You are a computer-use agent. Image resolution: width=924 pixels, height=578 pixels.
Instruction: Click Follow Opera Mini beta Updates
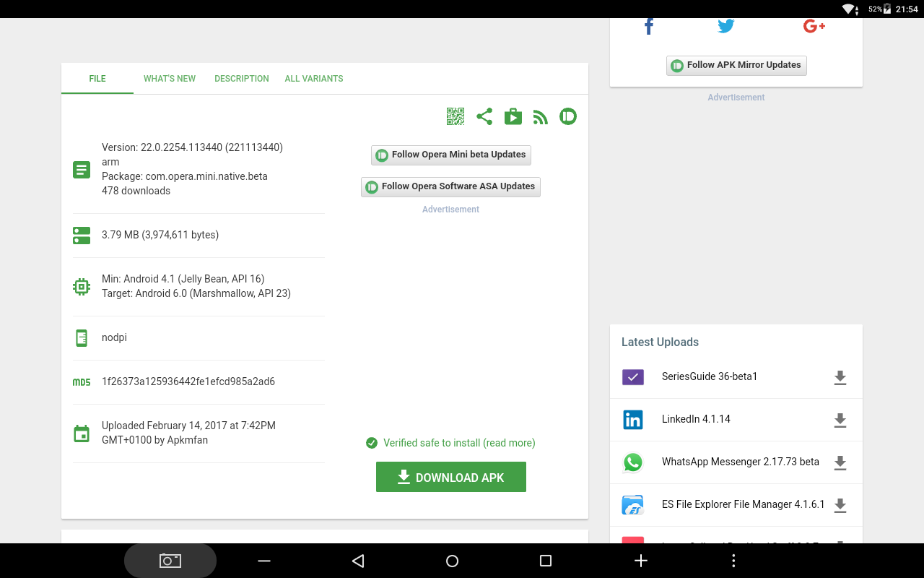tap(451, 155)
